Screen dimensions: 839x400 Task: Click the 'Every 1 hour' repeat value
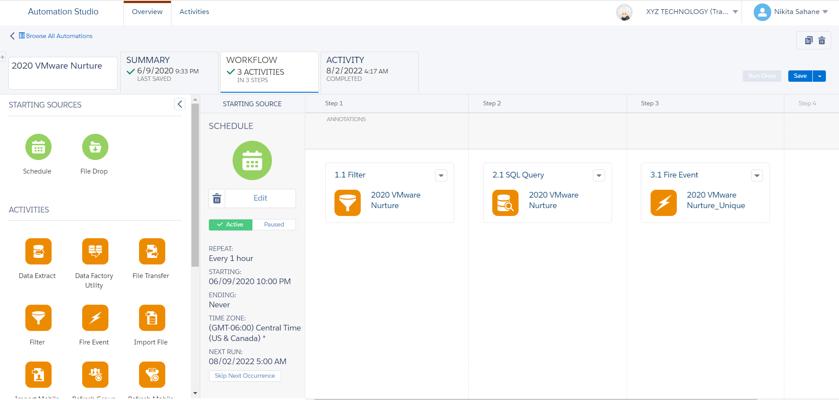[x=231, y=258]
